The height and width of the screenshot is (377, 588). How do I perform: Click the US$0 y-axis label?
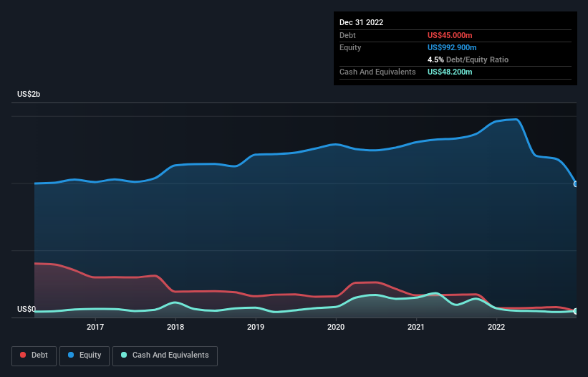[26, 309]
